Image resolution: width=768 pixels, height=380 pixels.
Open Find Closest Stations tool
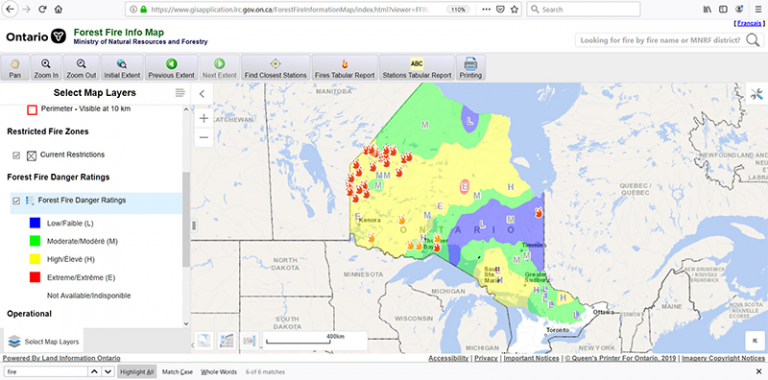point(275,68)
